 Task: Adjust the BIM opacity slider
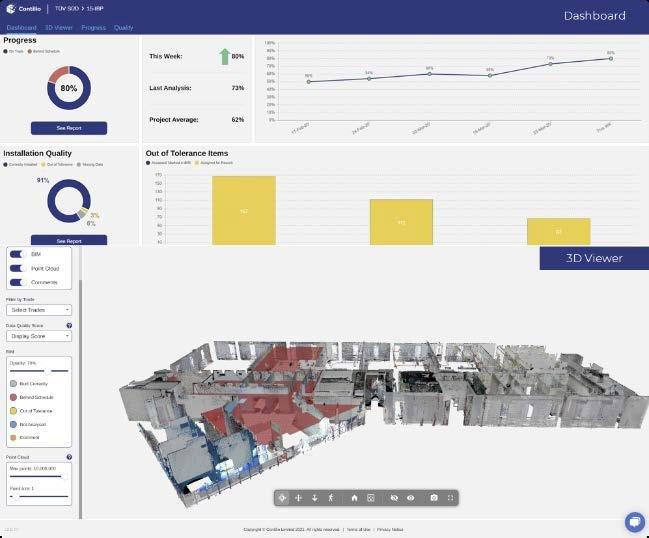tap(47, 370)
